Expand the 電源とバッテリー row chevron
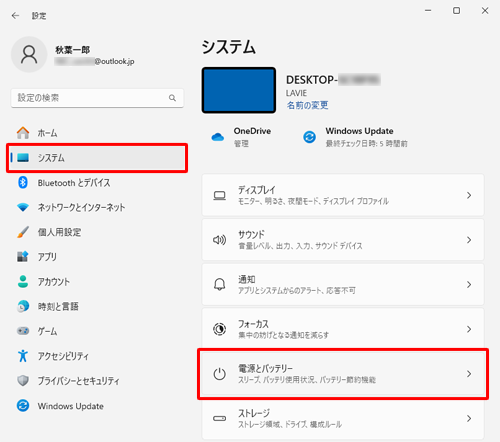Viewport: 500px width, 442px height. point(469,374)
